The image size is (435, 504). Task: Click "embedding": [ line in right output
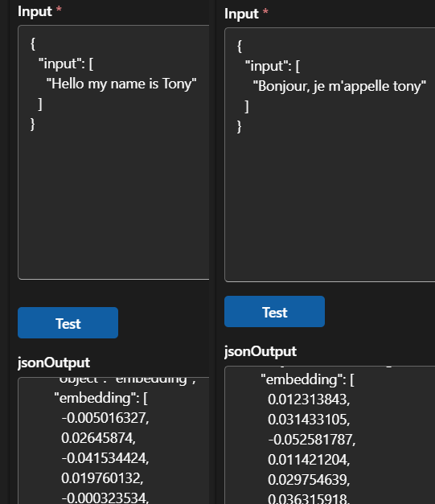pos(307,379)
